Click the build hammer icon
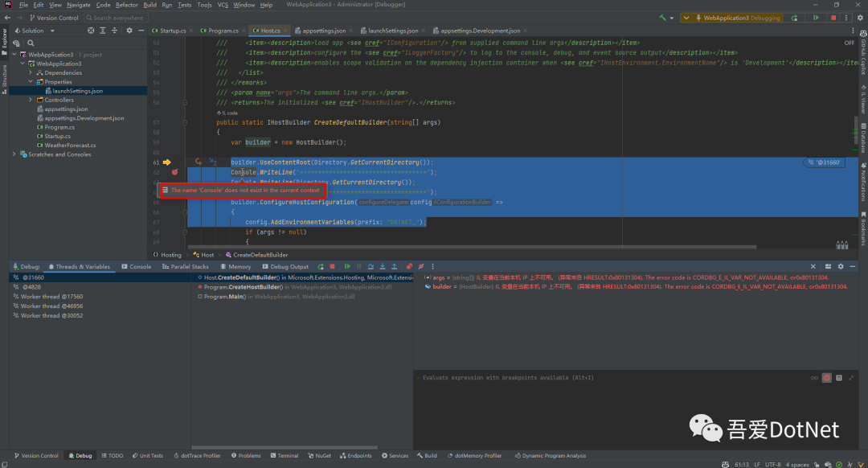Image resolution: width=868 pixels, height=468 pixels. point(662,18)
